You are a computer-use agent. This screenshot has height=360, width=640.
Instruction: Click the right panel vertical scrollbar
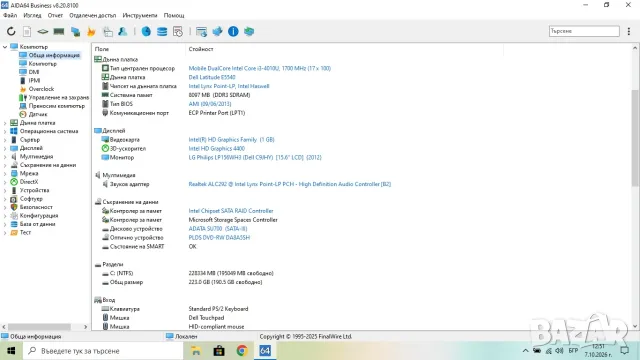[635, 138]
